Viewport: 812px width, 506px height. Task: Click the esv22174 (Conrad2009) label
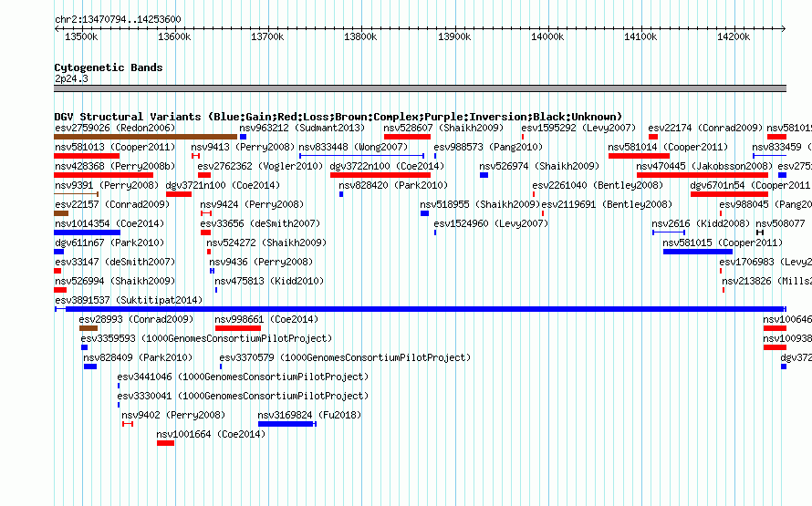(705, 128)
